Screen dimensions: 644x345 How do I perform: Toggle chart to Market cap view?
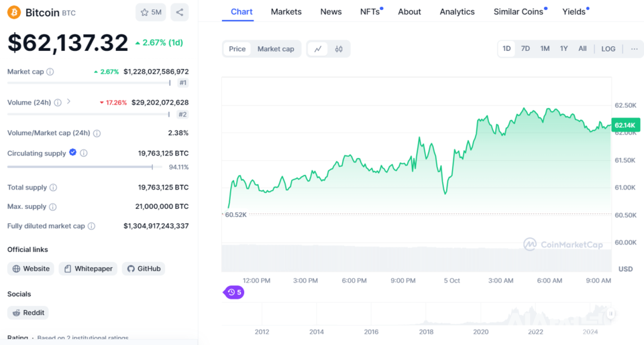pos(275,49)
